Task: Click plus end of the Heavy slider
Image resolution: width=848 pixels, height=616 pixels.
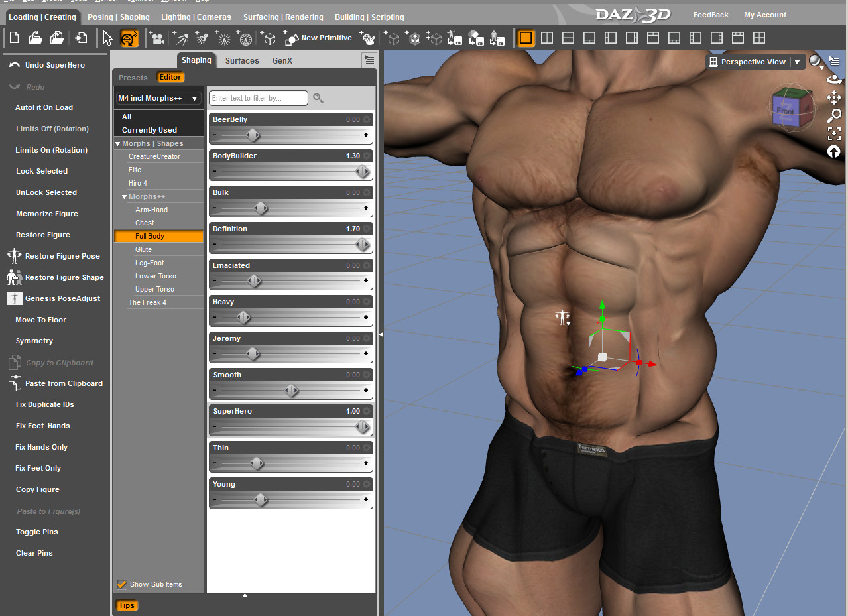Action: point(366,318)
